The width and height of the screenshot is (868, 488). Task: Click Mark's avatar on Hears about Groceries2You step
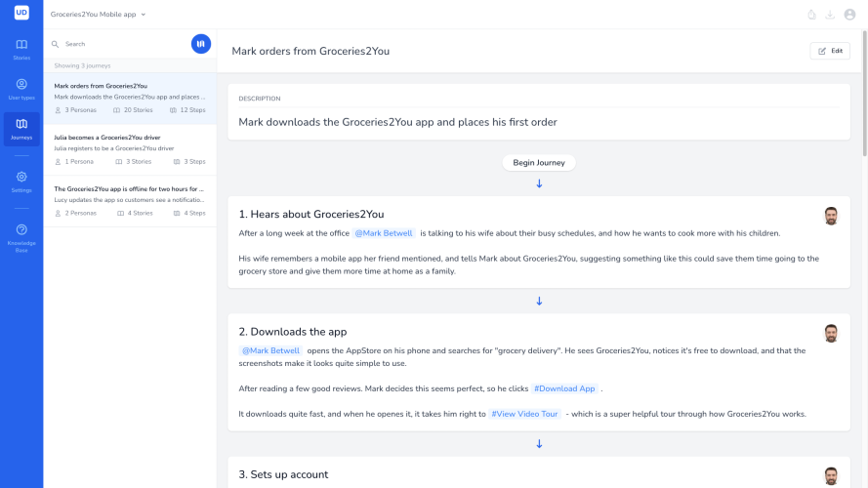[x=831, y=216]
